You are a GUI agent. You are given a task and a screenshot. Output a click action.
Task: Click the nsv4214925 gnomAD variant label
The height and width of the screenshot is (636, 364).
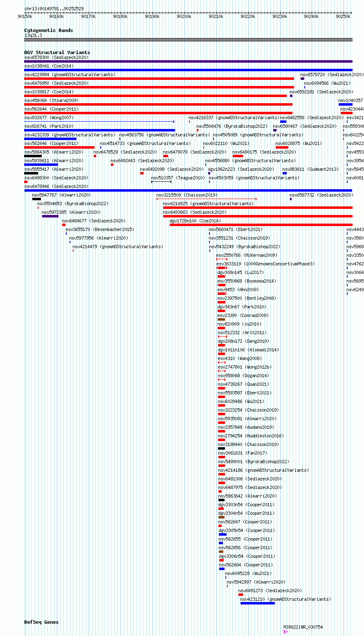point(208,204)
